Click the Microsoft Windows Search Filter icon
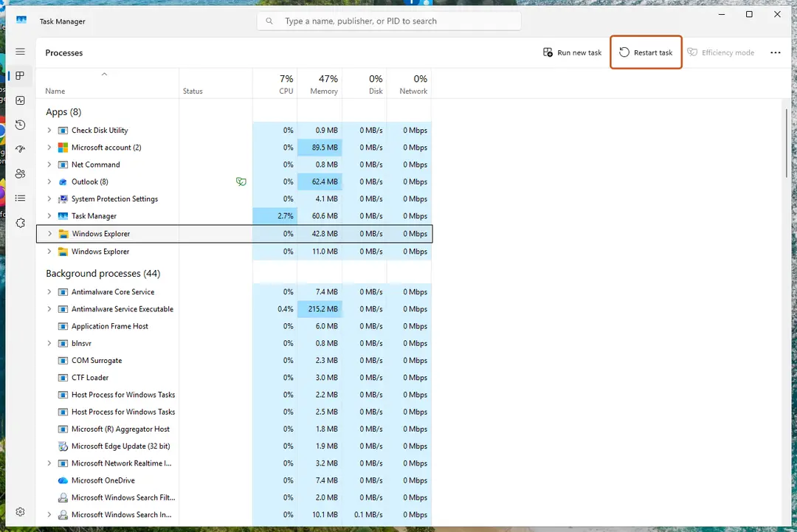 point(63,497)
